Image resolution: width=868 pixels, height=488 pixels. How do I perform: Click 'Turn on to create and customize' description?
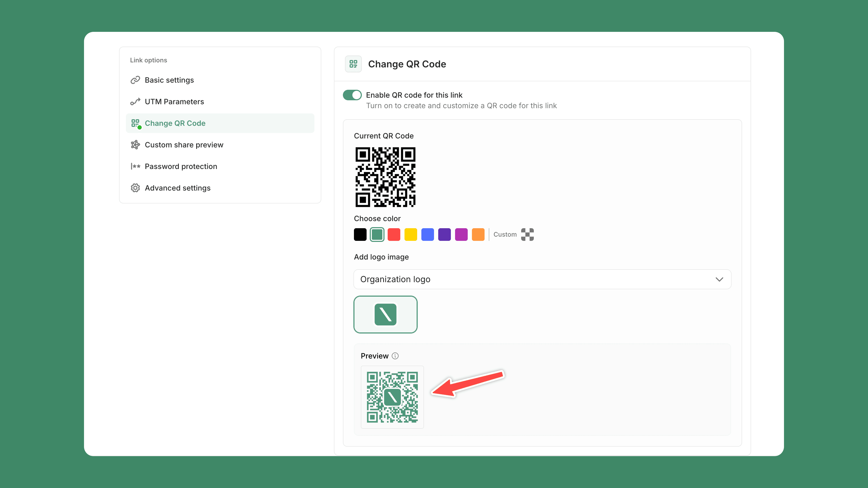pos(462,106)
